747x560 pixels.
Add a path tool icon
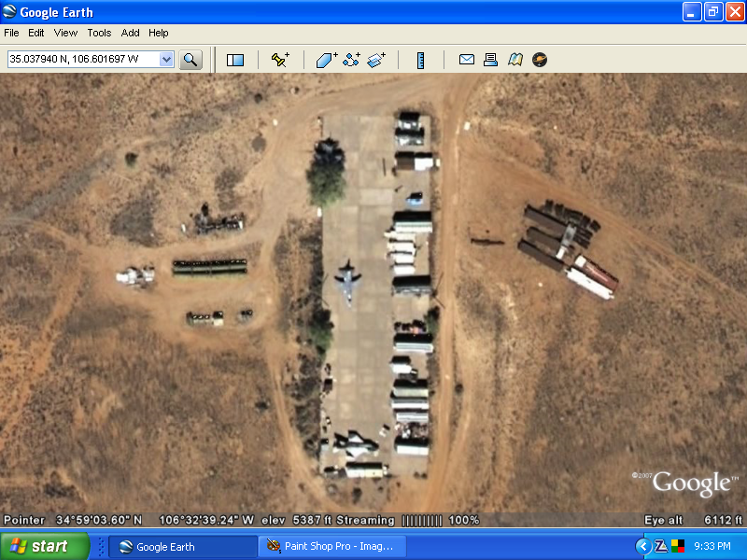click(x=352, y=60)
